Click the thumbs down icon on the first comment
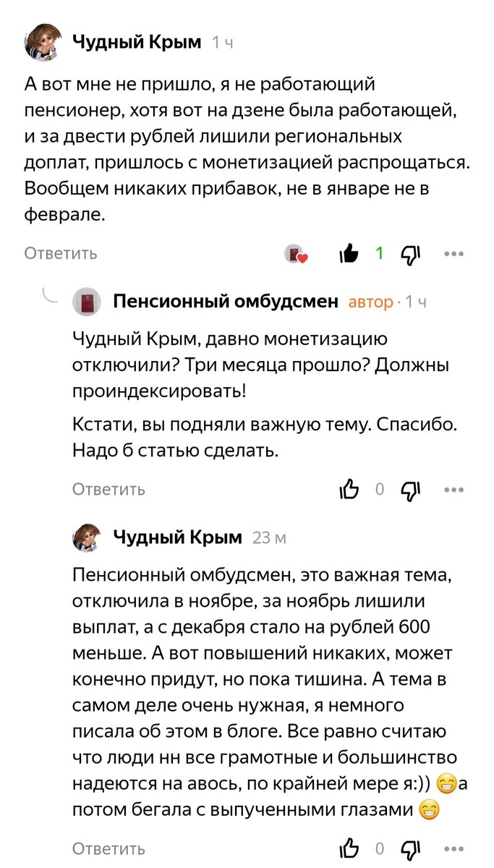 (410, 253)
